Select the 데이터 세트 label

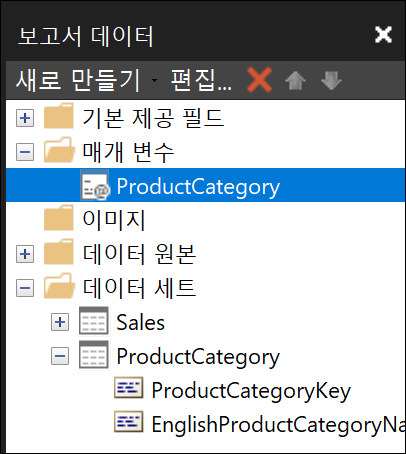point(139,288)
